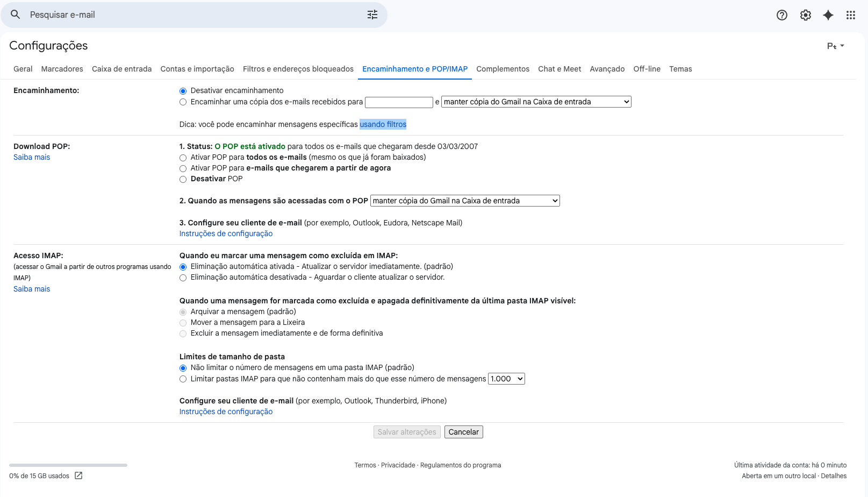Click the forwarding email address field

coord(399,102)
